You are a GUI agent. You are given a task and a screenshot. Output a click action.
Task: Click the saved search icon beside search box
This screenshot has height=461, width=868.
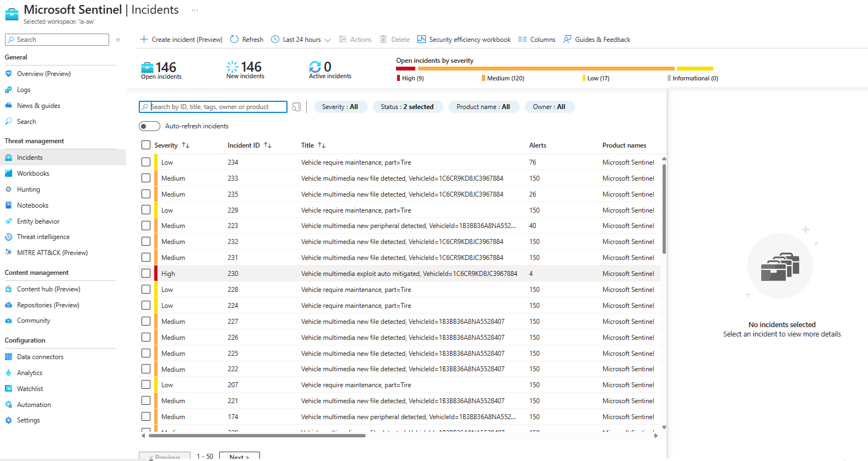(x=296, y=107)
